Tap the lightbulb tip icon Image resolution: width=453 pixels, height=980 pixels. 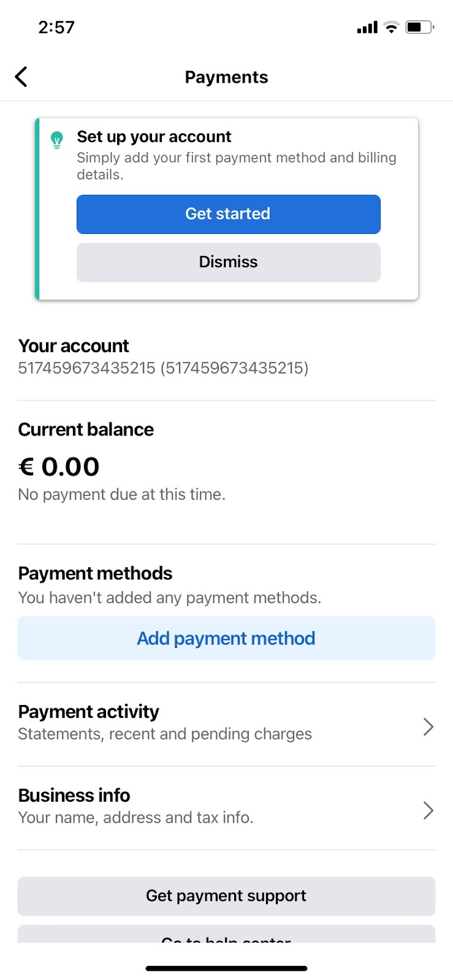(x=57, y=140)
